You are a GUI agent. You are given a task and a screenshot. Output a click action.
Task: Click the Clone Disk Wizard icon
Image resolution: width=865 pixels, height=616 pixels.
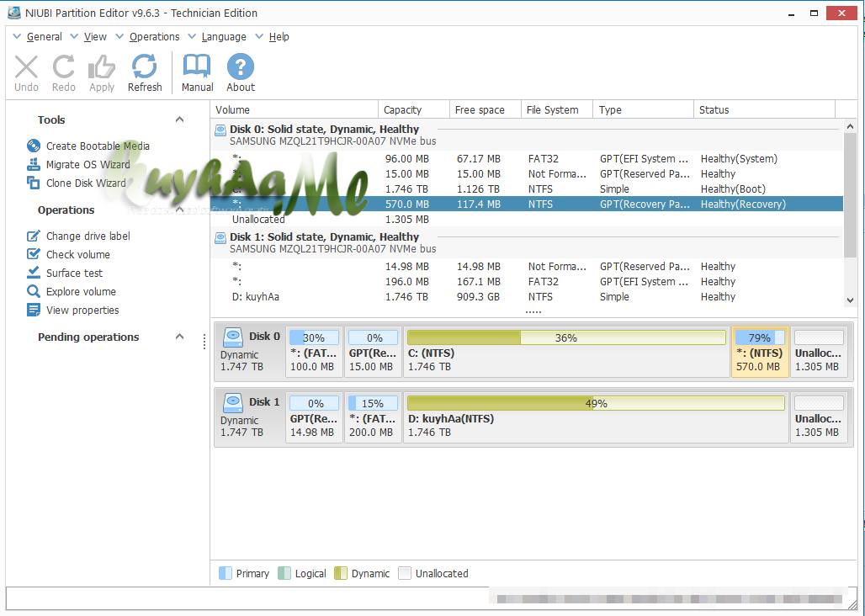34,183
